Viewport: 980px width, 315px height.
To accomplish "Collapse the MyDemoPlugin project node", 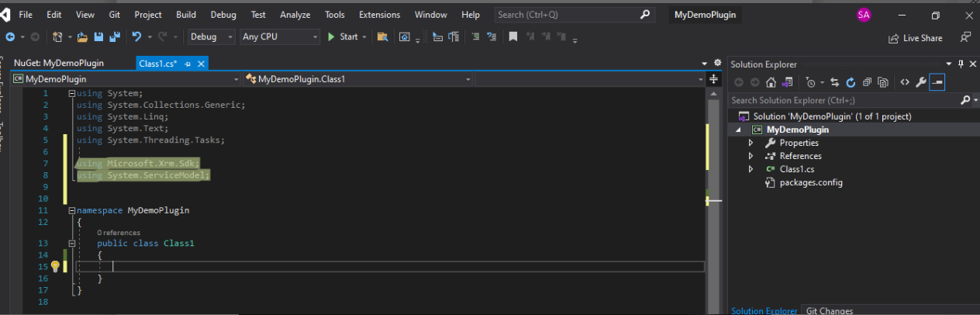I will 740,130.
